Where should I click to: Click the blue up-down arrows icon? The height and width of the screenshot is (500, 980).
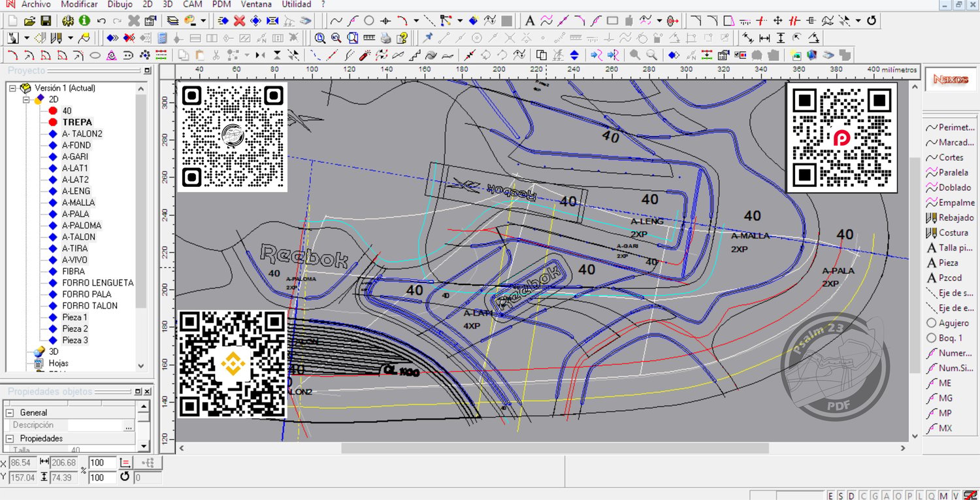tap(574, 55)
